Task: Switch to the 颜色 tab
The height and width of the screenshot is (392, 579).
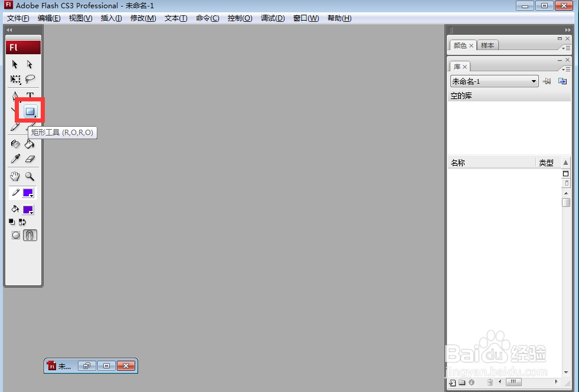Action: (460, 45)
